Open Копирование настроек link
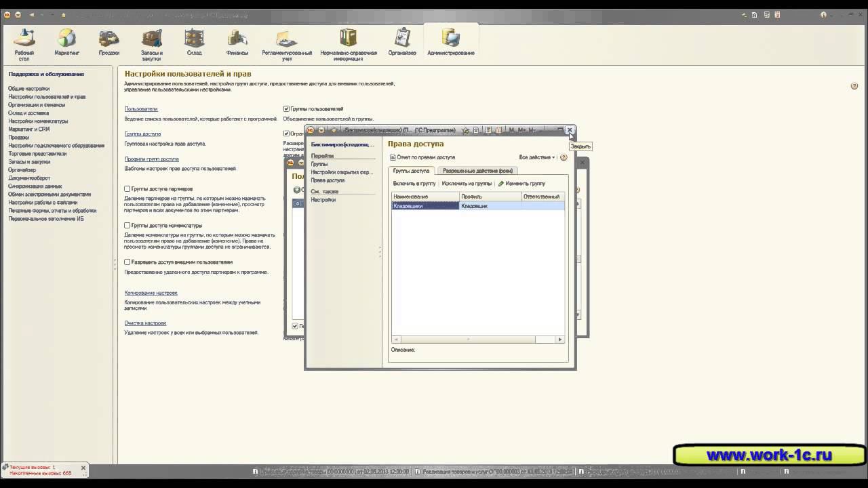 151,293
